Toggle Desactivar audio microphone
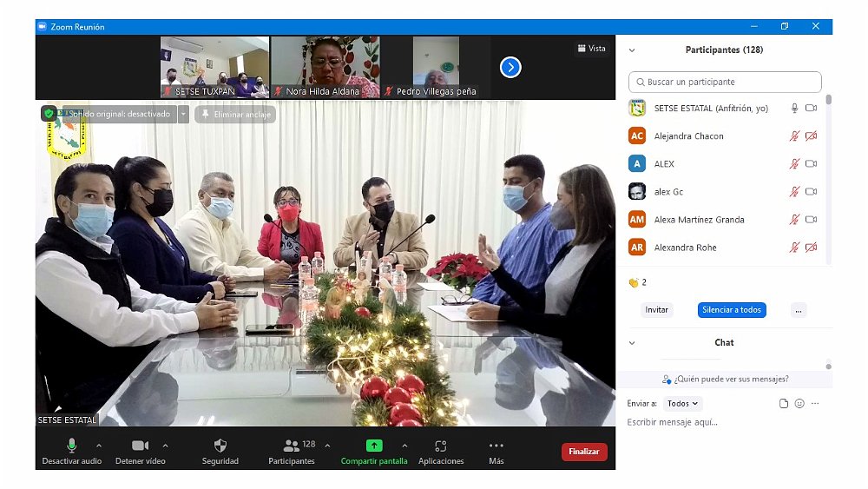This screenshot has height=489, width=868. [72, 446]
